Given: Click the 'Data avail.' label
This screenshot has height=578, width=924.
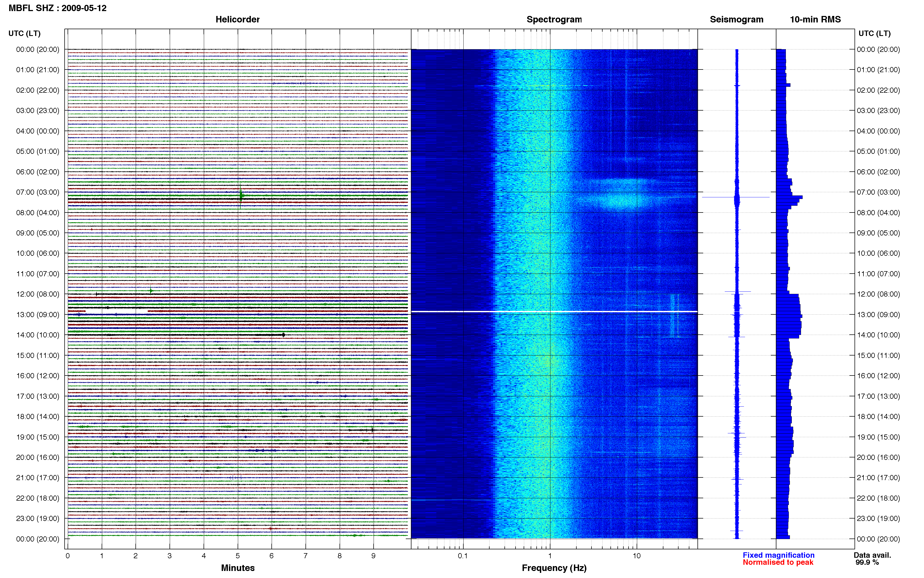Looking at the screenshot, I should (872, 555).
